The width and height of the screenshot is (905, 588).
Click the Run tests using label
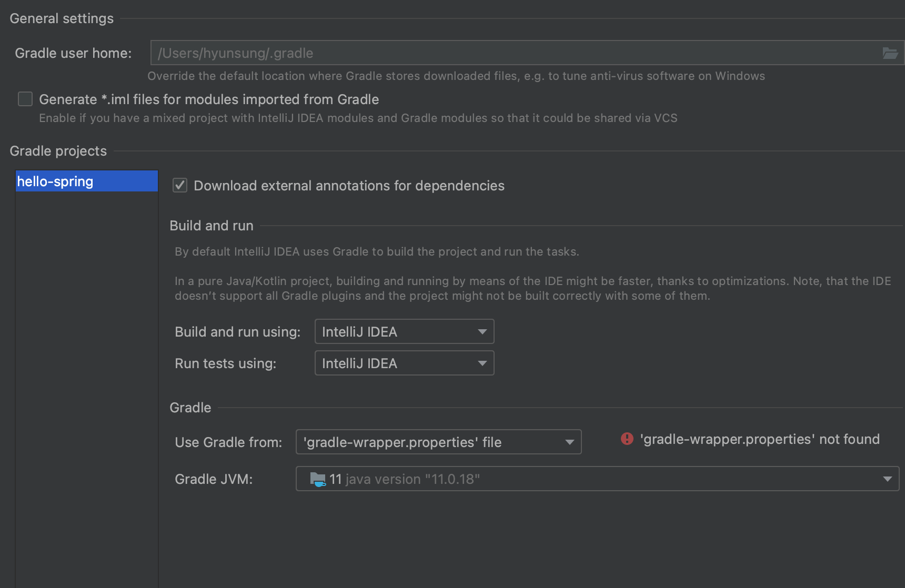(225, 363)
